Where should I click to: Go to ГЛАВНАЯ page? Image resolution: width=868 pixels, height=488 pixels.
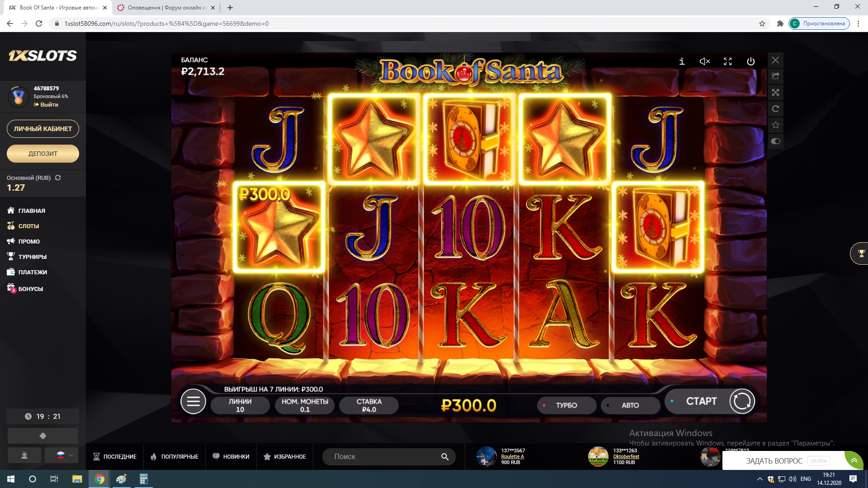tap(26, 211)
